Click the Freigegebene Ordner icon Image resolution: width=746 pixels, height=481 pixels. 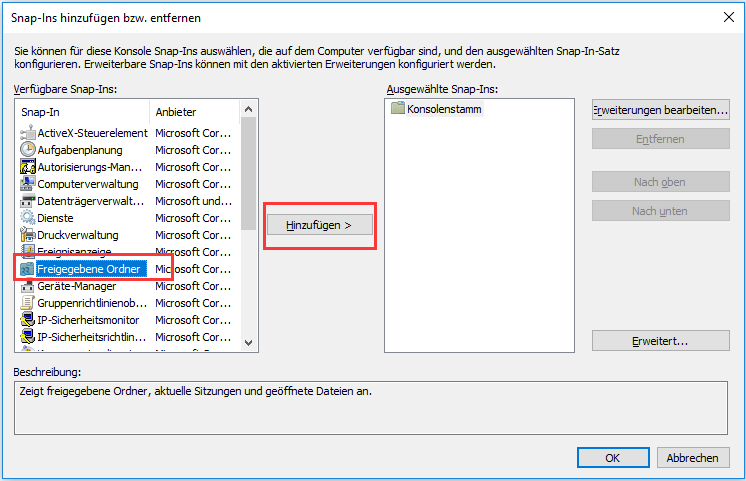(28, 269)
